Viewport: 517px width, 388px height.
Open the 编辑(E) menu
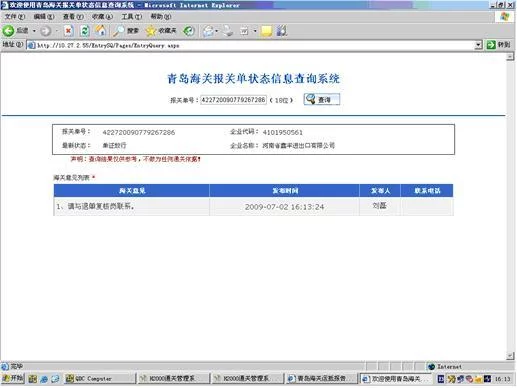click(44, 16)
